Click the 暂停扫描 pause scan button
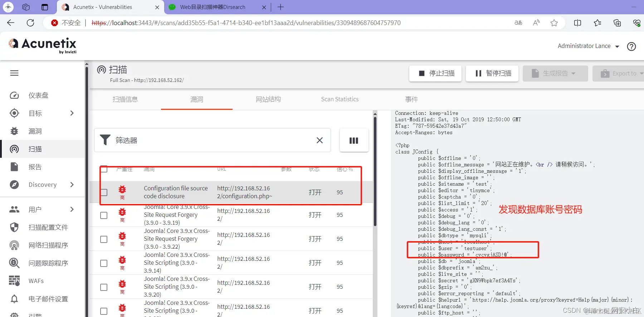This screenshot has height=317, width=644. 492,73
